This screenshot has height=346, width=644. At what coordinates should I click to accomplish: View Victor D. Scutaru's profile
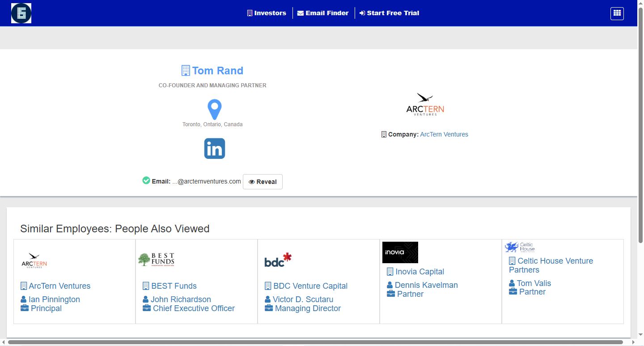[303, 299]
